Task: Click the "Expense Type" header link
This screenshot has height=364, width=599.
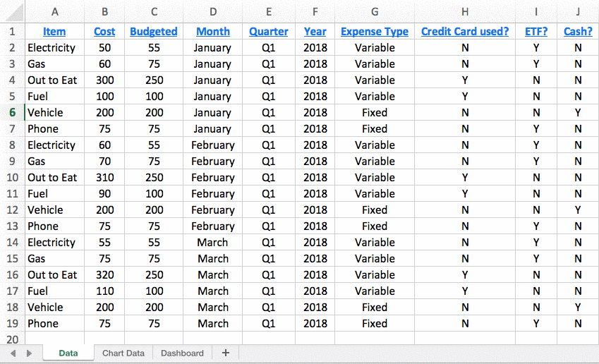Action: (x=375, y=31)
